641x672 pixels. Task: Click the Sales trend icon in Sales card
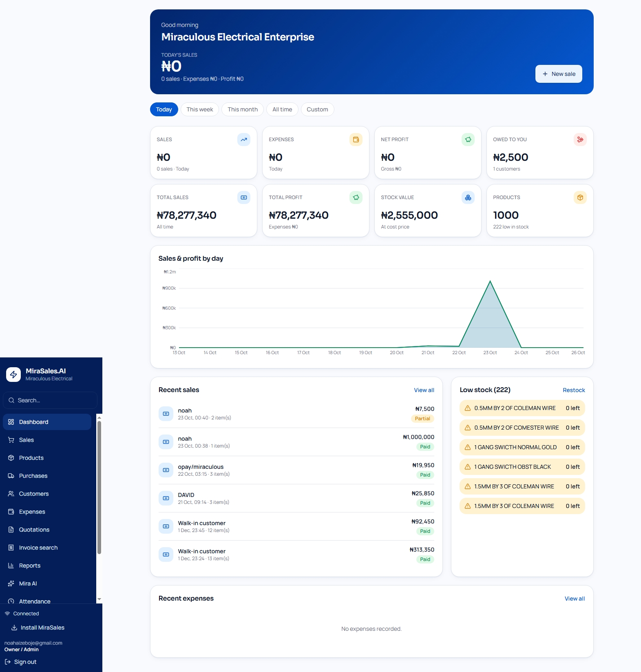pos(244,140)
